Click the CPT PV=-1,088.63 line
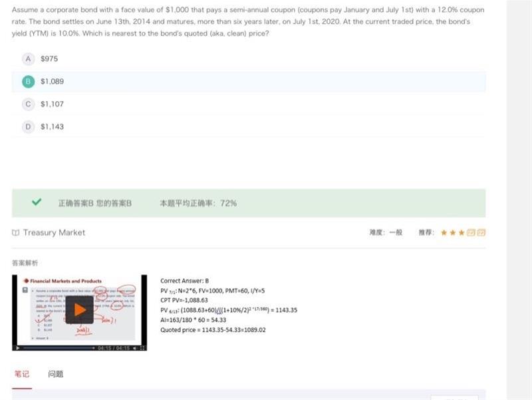This screenshot has width=532, height=400. coord(184,300)
